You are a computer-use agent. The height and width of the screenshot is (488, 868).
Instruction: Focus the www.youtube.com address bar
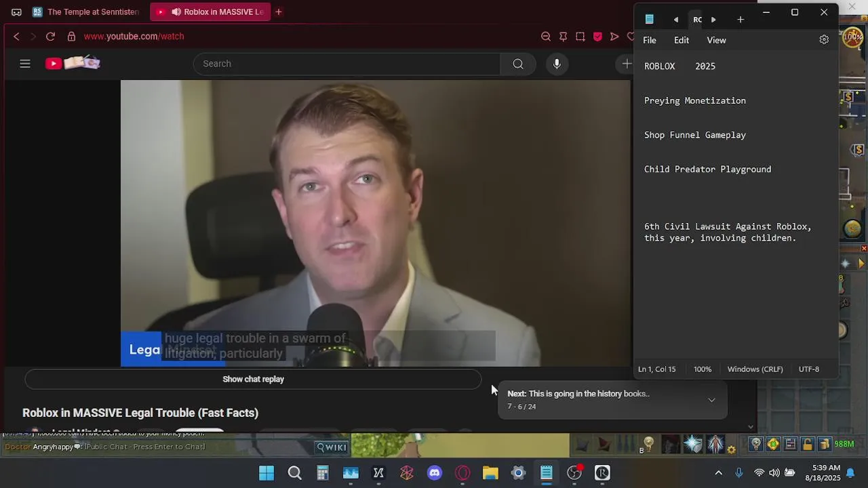tap(134, 36)
